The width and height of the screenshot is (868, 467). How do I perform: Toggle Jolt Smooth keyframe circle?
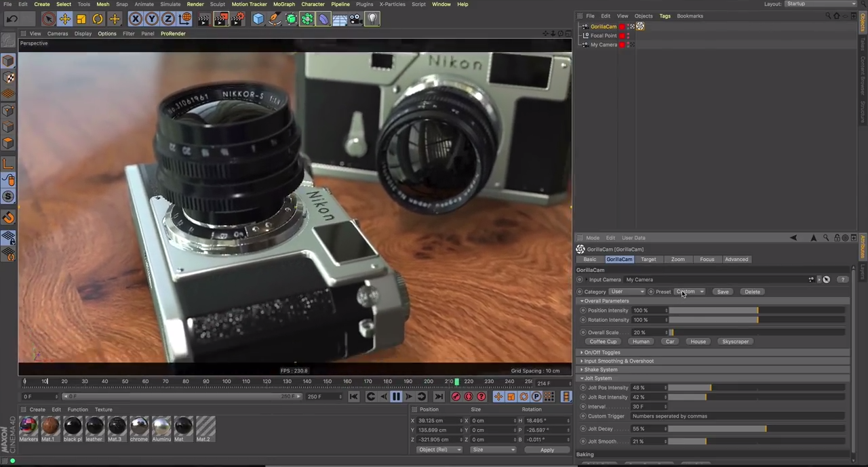[x=583, y=441]
